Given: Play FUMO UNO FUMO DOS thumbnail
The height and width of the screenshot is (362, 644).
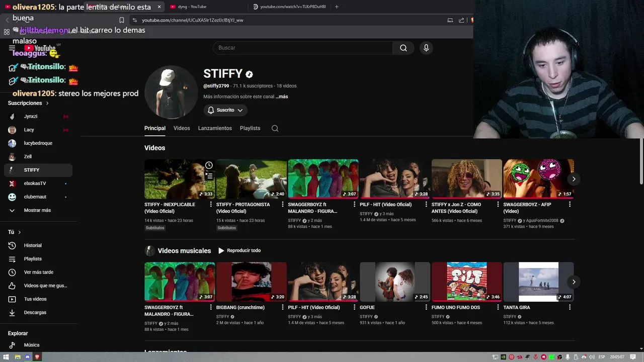Looking at the screenshot, I should pos(467,282).
